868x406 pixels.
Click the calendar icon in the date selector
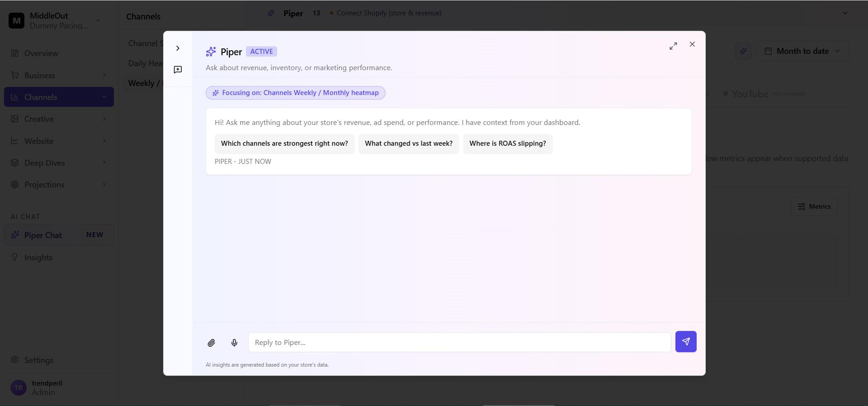tap(768, 51)
